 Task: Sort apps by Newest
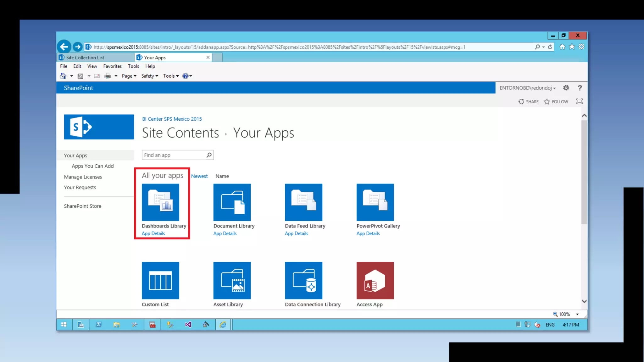(199, 176)
